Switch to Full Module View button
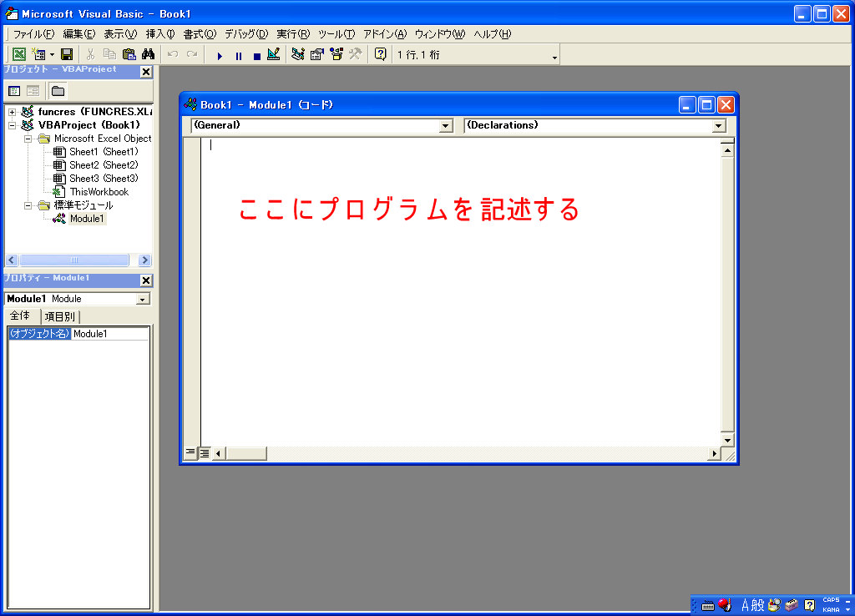The width and height of the screenshot is (855, 616). tap(205, 453)
